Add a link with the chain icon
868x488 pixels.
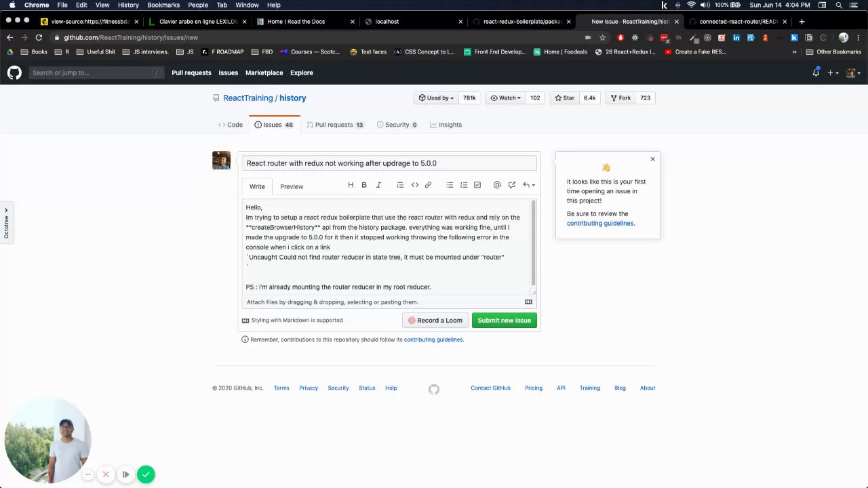428,185
